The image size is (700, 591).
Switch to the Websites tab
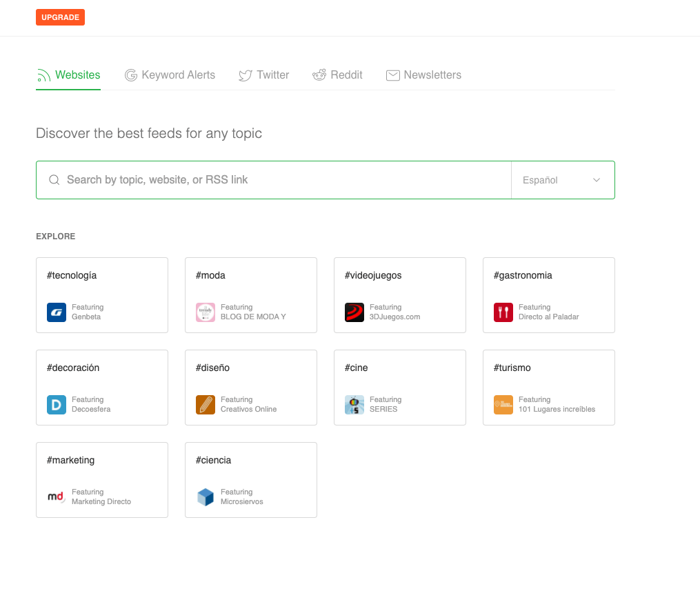pos(68,74)
